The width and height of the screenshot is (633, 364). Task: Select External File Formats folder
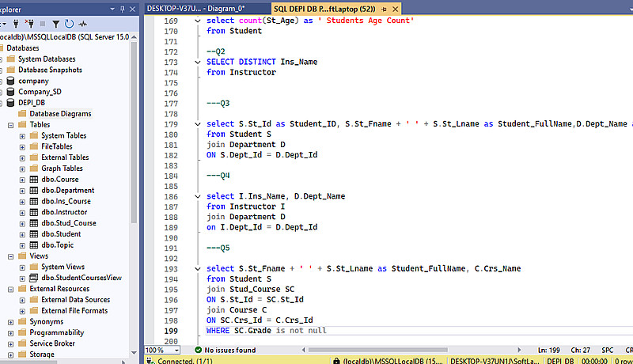(x=74, y=310)
